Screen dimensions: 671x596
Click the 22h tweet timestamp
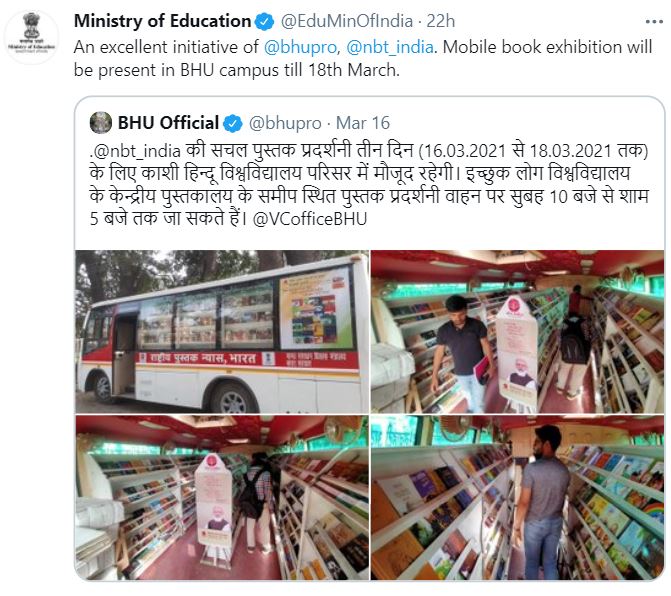[x=440, y=21]
